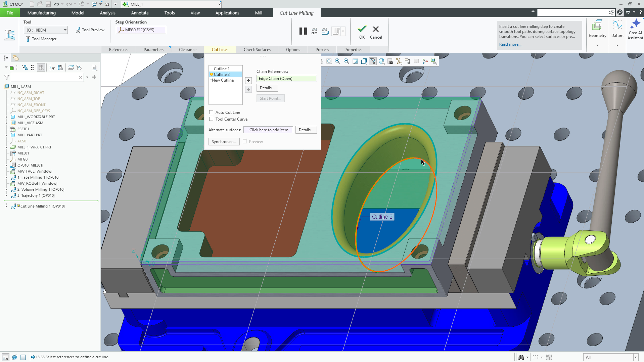
Task: Toggle the tree columns display button
Action: 41,68
